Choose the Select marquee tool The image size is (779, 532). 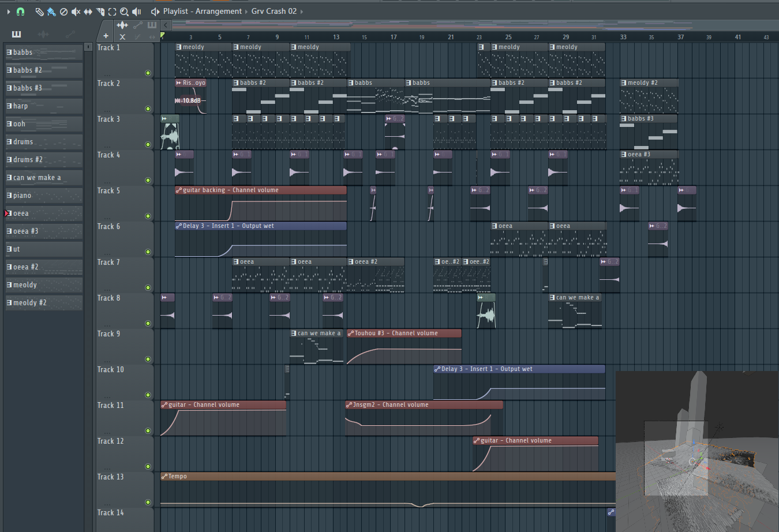pyautogui.click(x=113, y=12)
